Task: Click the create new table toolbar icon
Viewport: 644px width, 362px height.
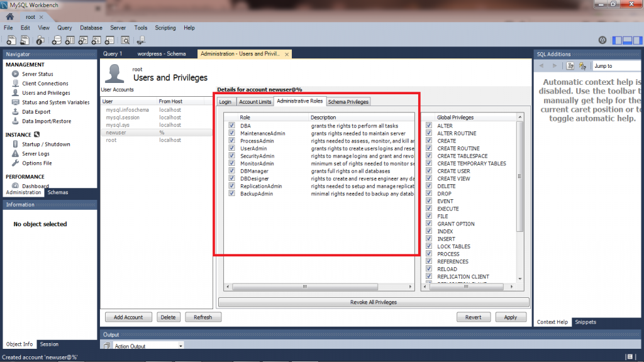Action: click(70, 40)
